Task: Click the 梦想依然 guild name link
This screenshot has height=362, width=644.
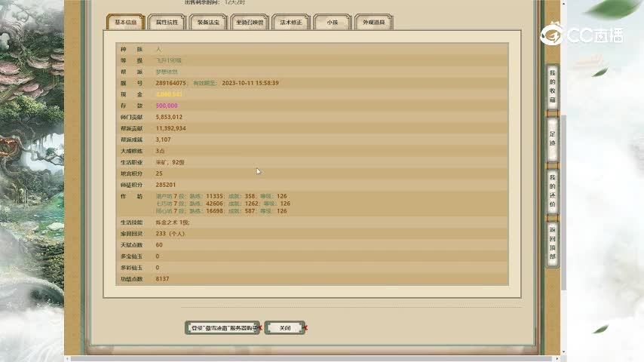Action: tap(167, 72)
